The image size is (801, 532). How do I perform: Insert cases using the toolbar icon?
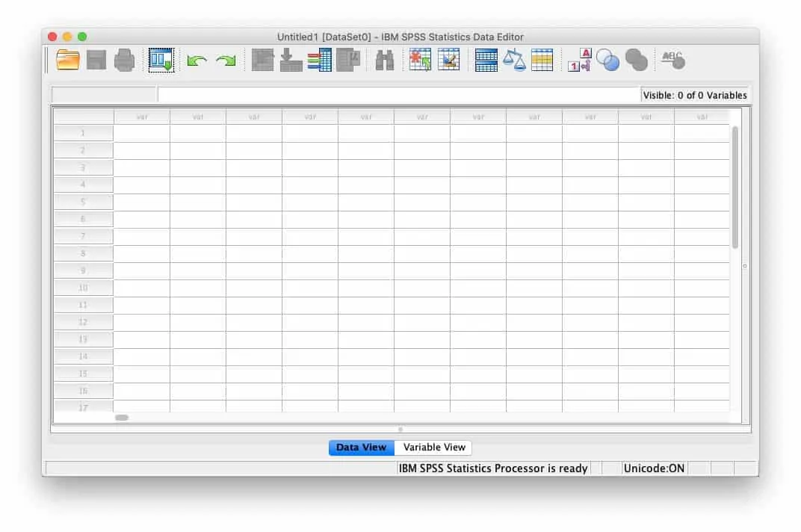click(x=420, y=60)
